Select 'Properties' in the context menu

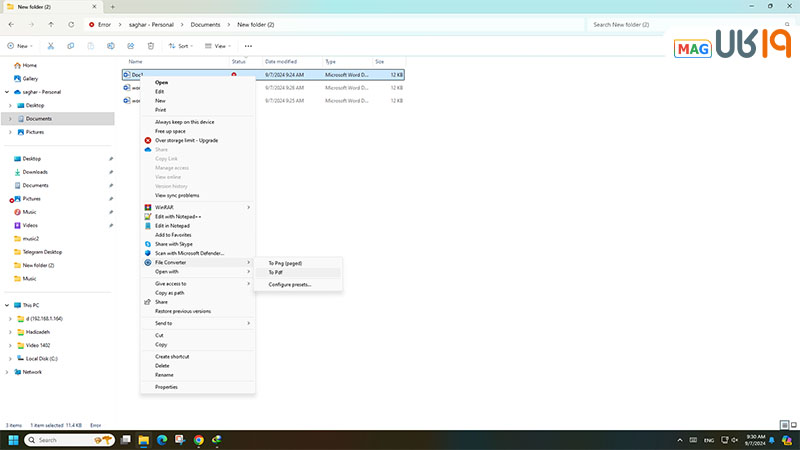click(x=166, y=386)
